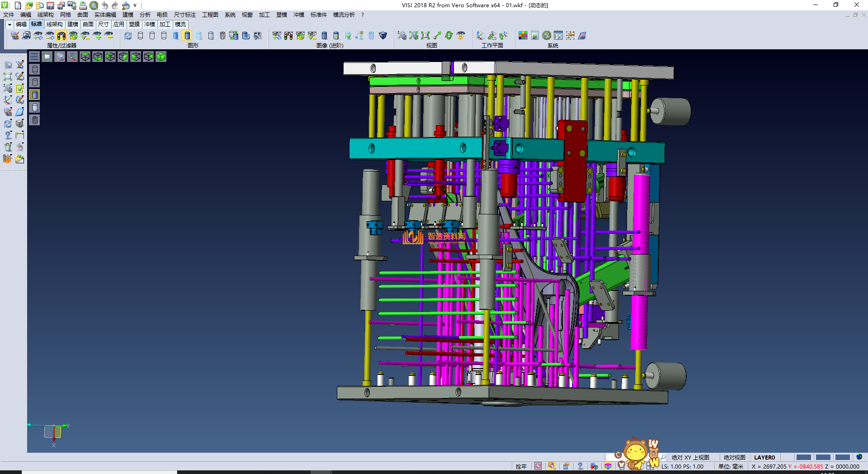Click the color palette icon in 系统 group
This screenshot has height=474, width=868.
[x=523, y=36]
